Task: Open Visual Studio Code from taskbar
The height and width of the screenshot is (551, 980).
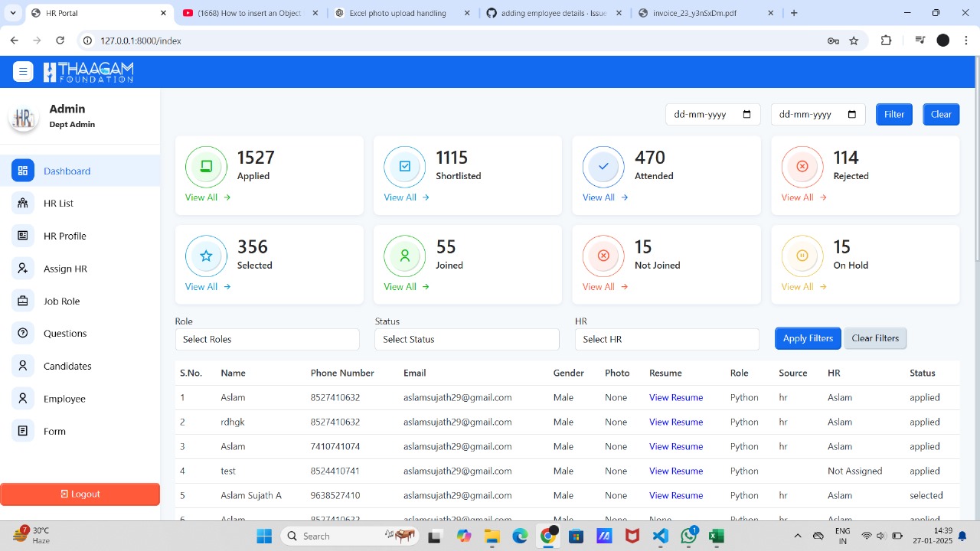Action: 660,536
